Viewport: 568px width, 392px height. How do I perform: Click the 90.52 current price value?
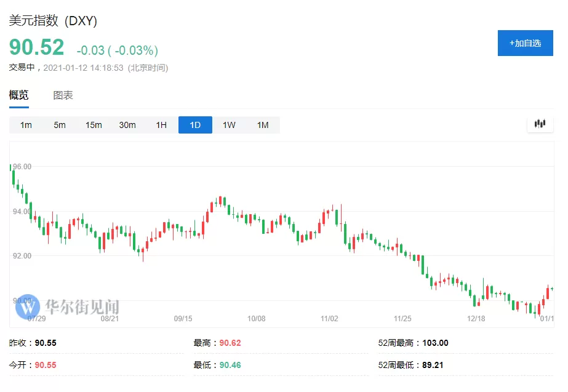pyautogui.click(x=36, y=47)
